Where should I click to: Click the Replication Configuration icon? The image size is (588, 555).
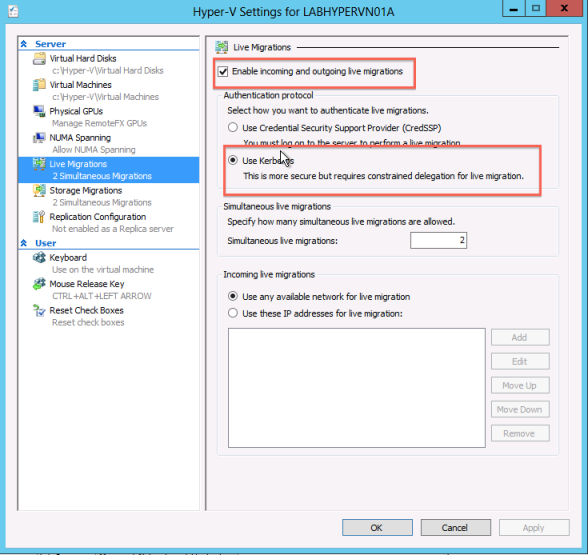(x=39, y=217)
